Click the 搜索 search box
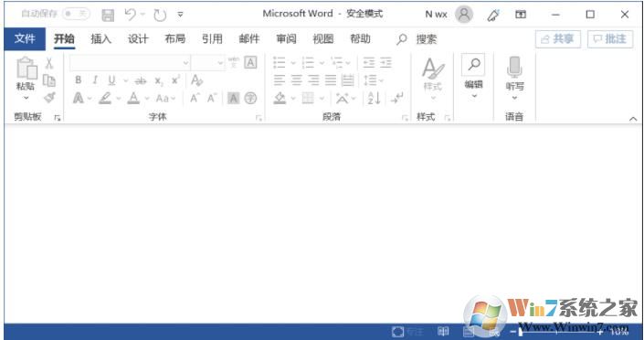Image resolution: width=644 pixels, height=340 pixels. (x=417, y=39)
